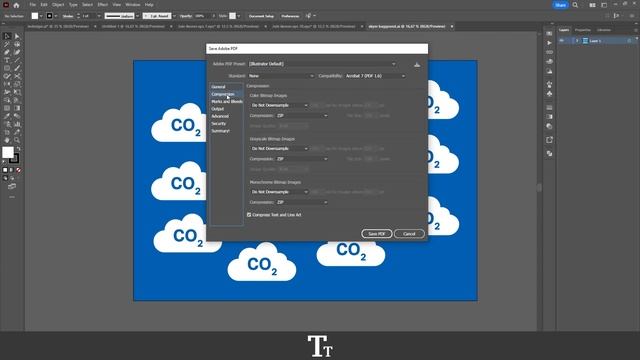Open the Arrange Documents icon
Screen dimensions: 640x360
pos(592,5)
